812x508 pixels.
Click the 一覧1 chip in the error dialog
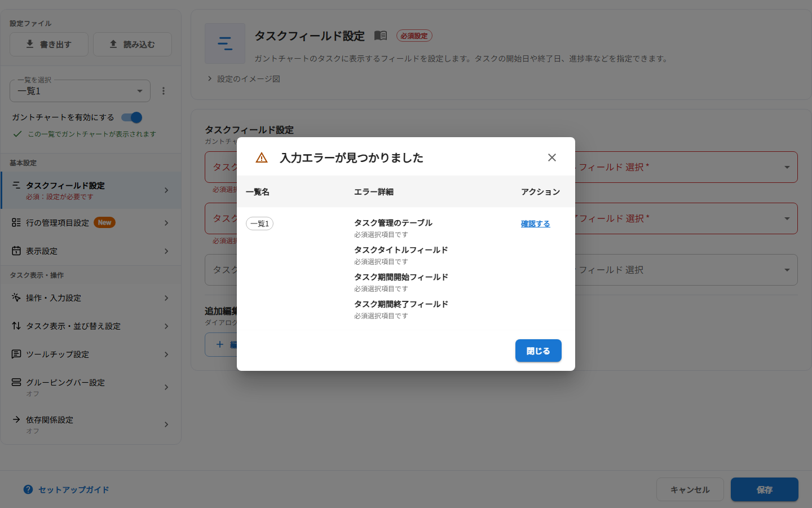click(x=259, y=224)
